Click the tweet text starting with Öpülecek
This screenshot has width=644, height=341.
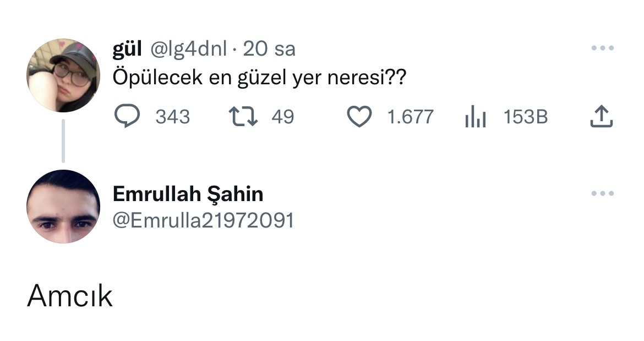tap(259, 78)
